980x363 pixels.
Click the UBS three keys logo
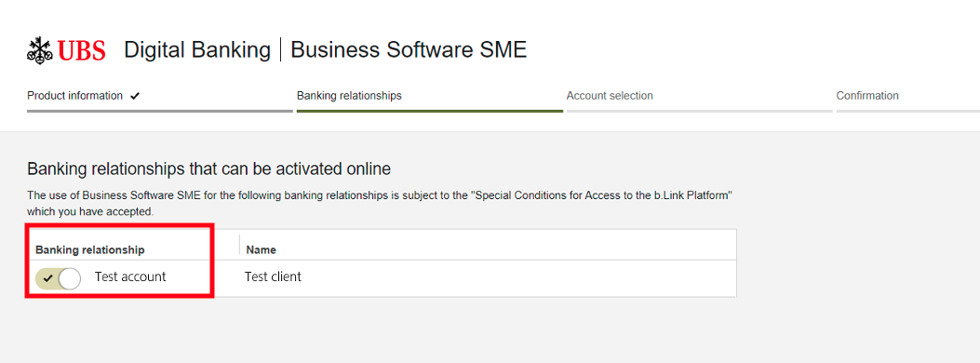tap(39, 50)
